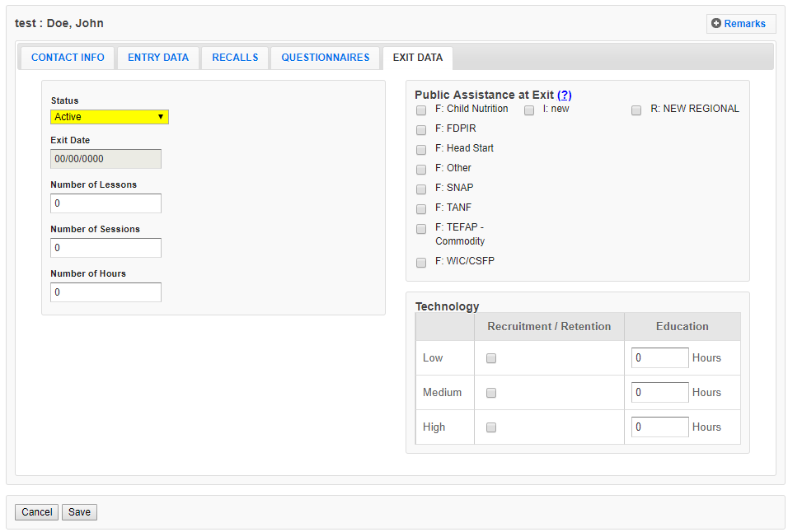Go to the Recalls tab
The width and height of the screenshot is (788, 532).
[235, 58]
